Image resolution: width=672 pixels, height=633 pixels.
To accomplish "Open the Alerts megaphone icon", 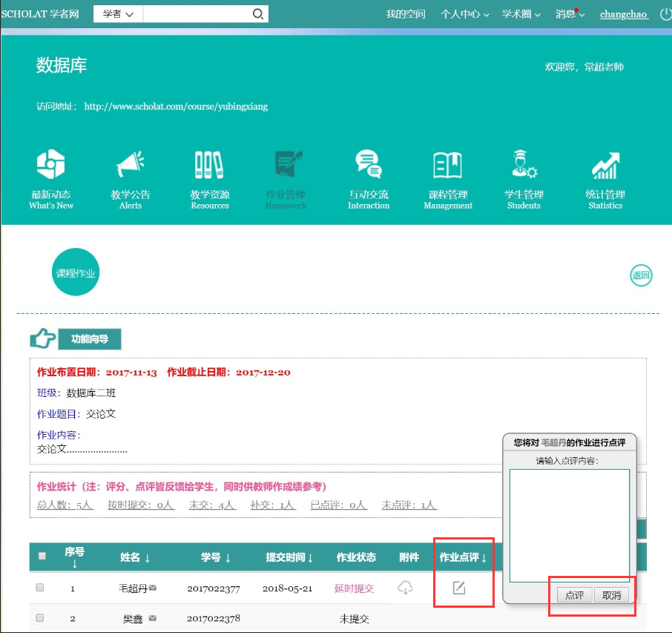I will point(131,165).
